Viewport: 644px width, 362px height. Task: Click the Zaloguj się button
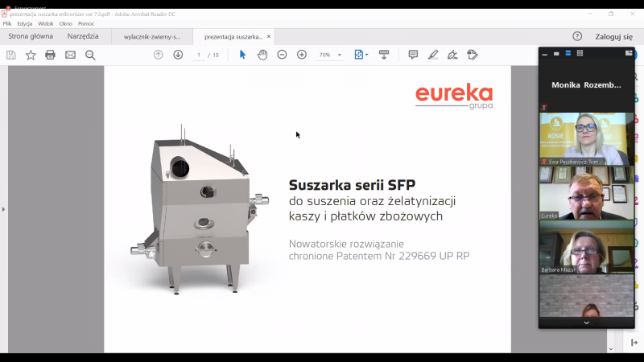(x=613, y=36)
